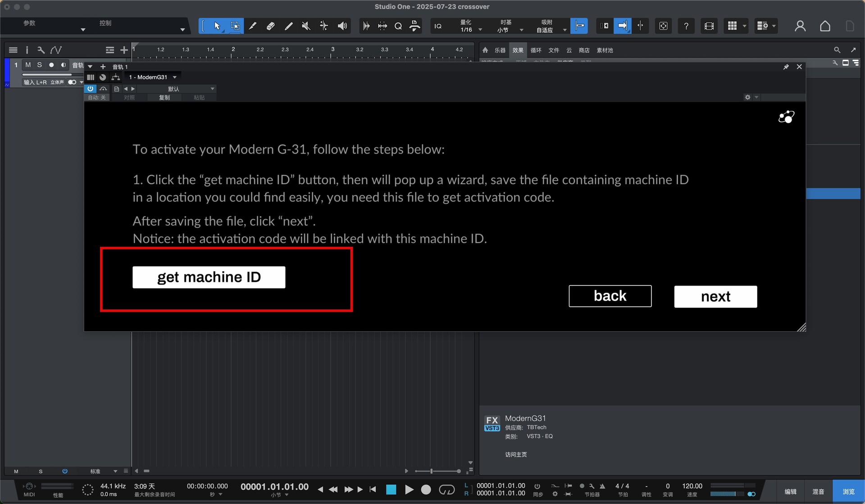Adjust the metronome volume level bar
865x504 pixels.
click(x=727, y=494)
